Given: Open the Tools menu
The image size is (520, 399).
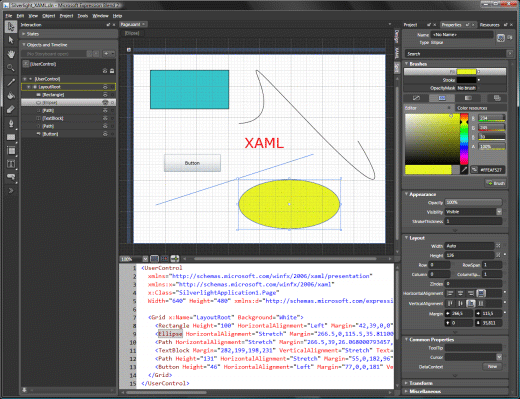Looking at the screenshot, I should click(83, 16).
